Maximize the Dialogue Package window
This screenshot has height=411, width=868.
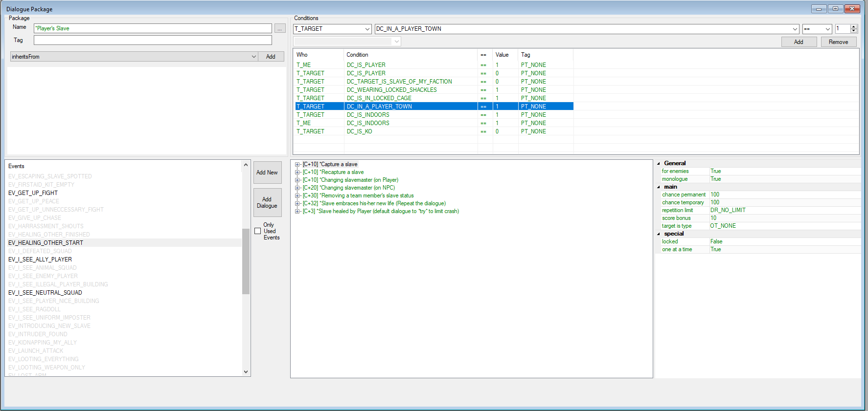point(835,9)
